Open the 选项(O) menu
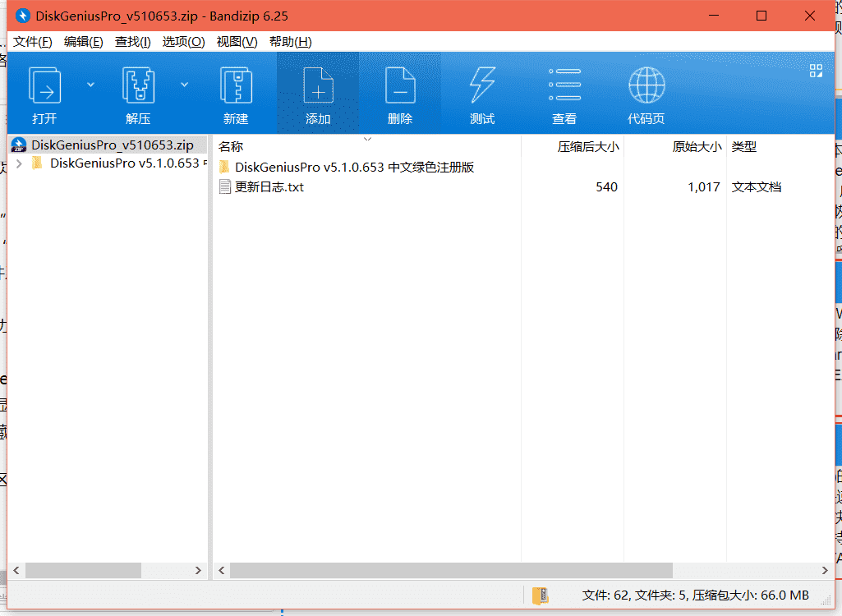The image size is (842, 616). pyautogui.click(x=183, y=42)
